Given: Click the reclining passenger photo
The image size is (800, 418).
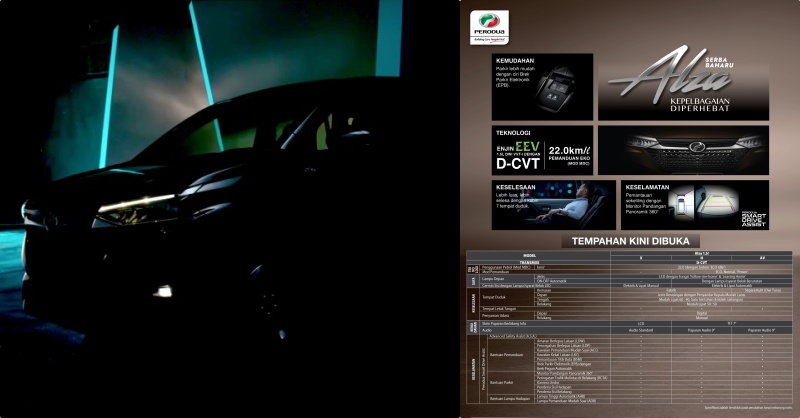Looking at the screenshot, I should [576, 207].
